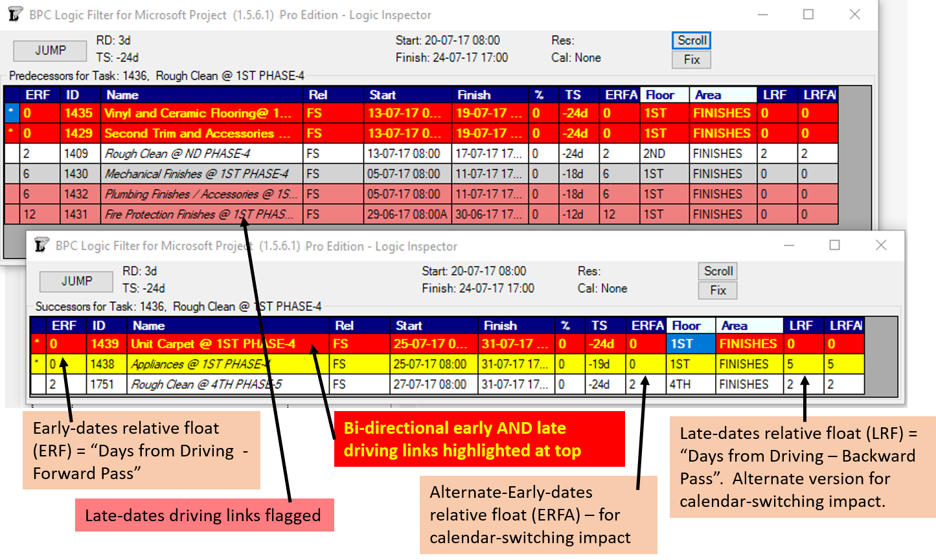Screen dimensions: 936x560
Task: Click Start column header in Predecessors table
Action: (407, 95)
